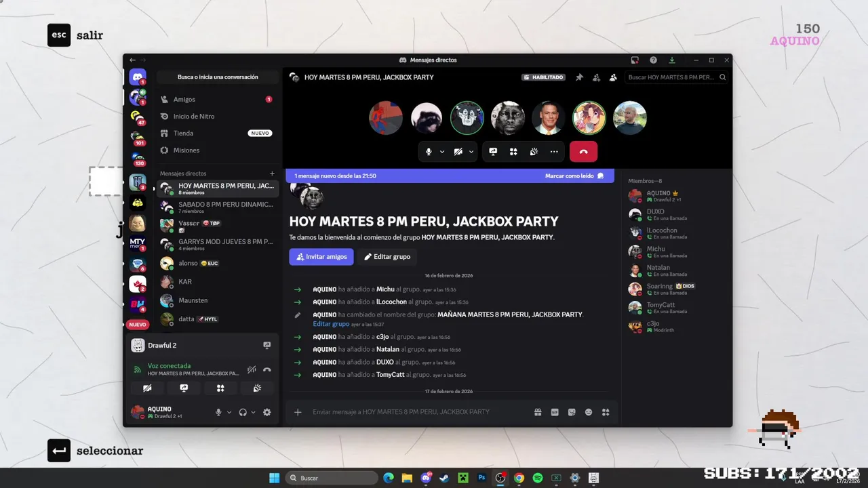This screenshot has height=488, width=868.
Task: Click the red NUEVO unread pill in the server list
Action: tap(138, 325)
